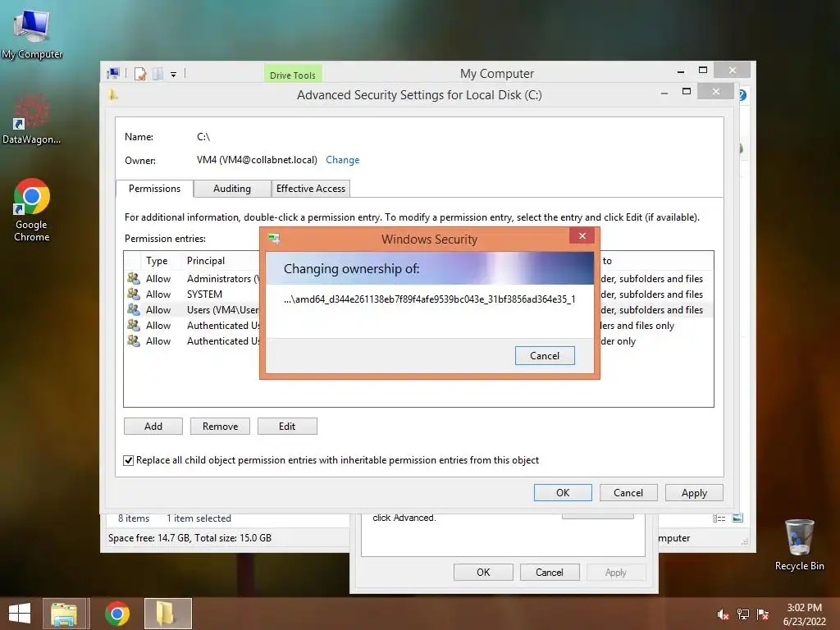Open the Customize Quick Access Toolbar dropdown
840x630 pixels.
(174, 75)
